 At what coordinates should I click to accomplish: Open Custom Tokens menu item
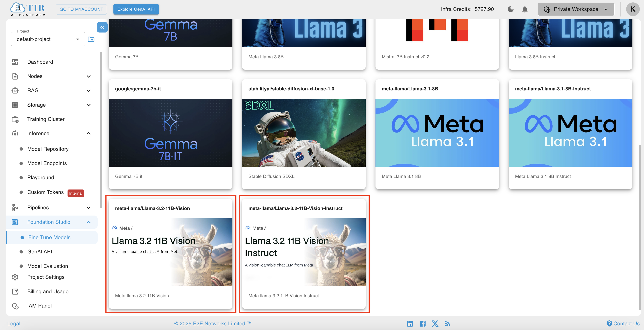(x=45, y=192)
